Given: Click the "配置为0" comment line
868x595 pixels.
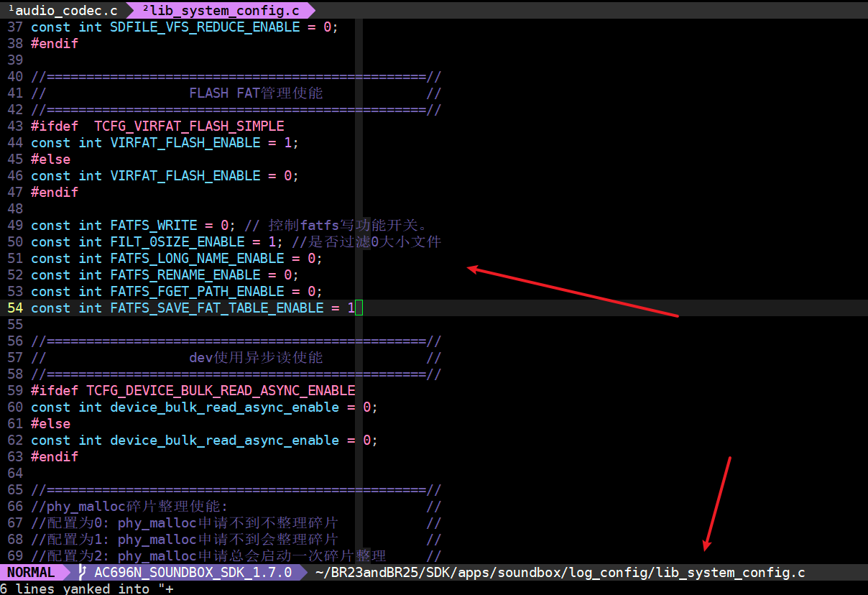Looking at the screenshot, I should tap(185, 523).
